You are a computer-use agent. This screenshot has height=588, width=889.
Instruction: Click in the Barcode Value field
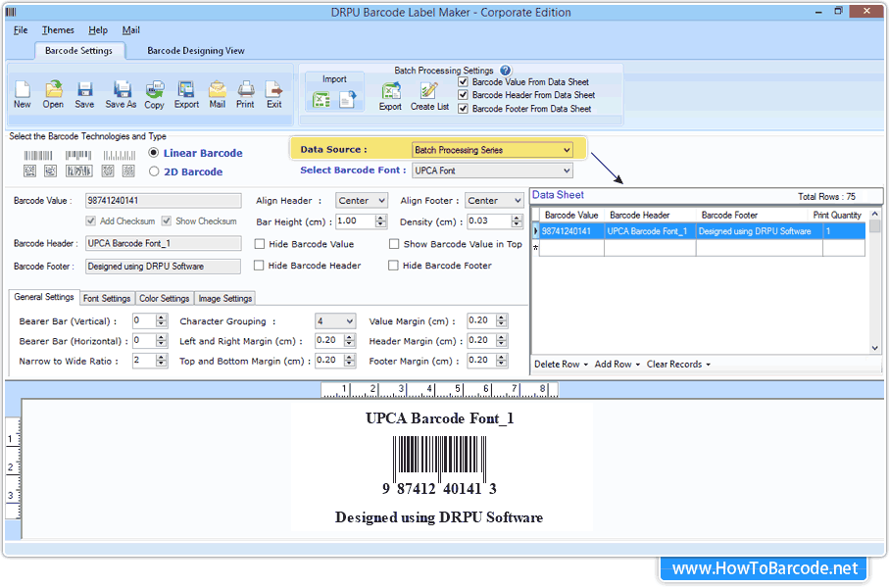164,200
